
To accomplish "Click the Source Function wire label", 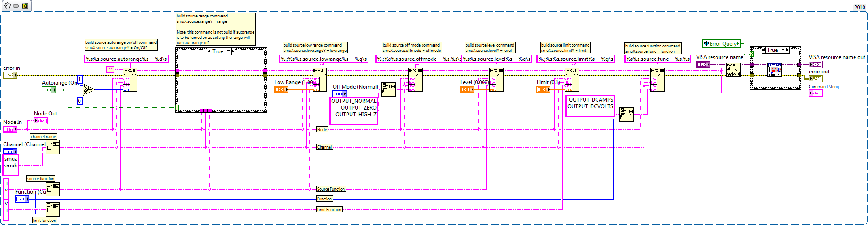I will 331,189.
